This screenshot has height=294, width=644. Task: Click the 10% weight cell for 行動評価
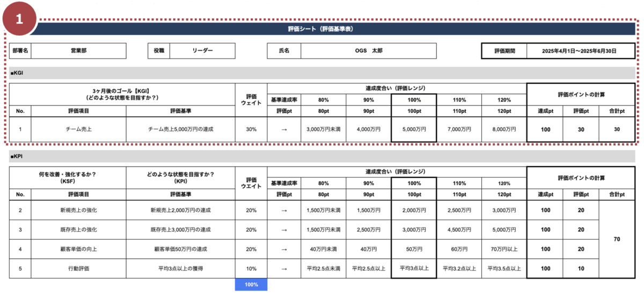[251, 268]
